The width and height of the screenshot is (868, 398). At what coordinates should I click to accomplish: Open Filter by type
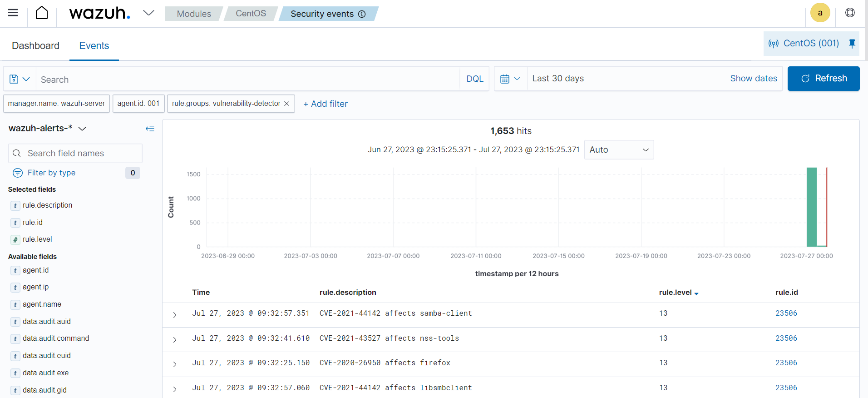coord(51,173)
